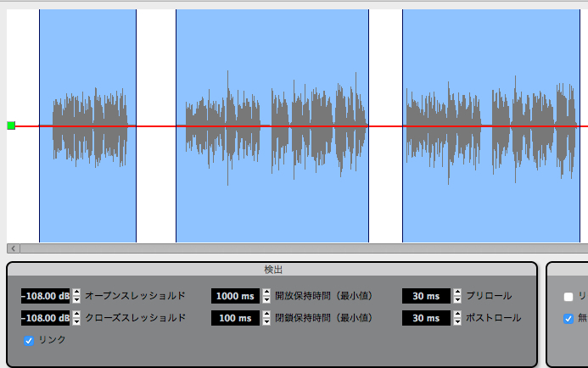Toggle the リンク checkbox under thresholds
This screenshot has height=368, width=588.
pos(29,341)
